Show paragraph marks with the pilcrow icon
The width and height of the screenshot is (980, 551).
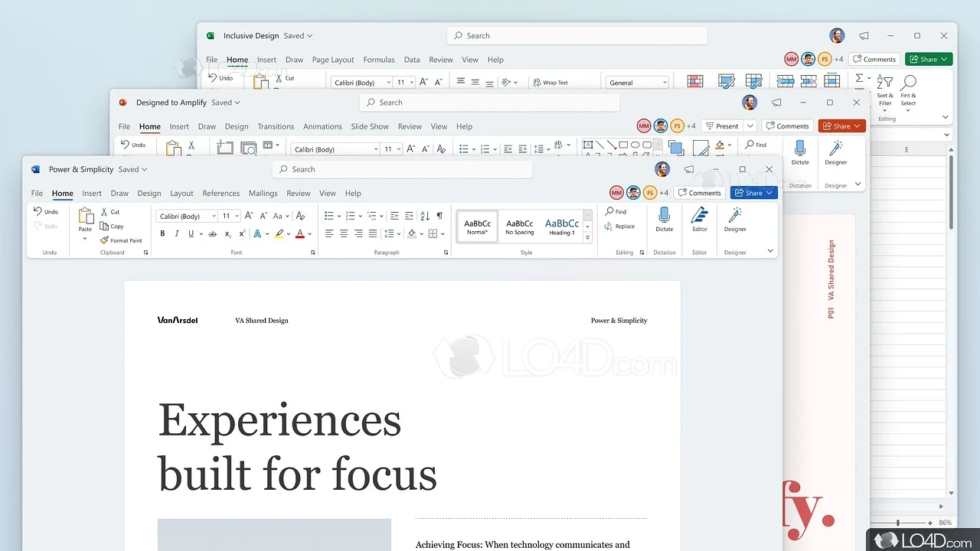[x=439, y=216]
